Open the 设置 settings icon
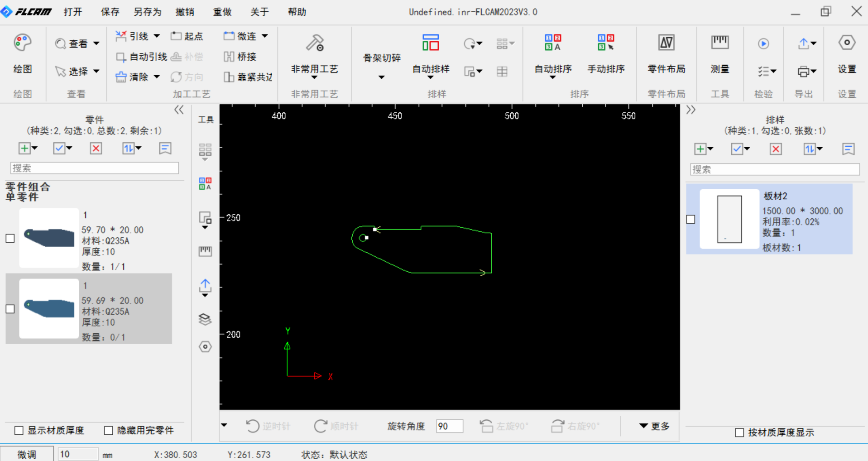The width and height of the screenshot is (868, 461). 847,43
